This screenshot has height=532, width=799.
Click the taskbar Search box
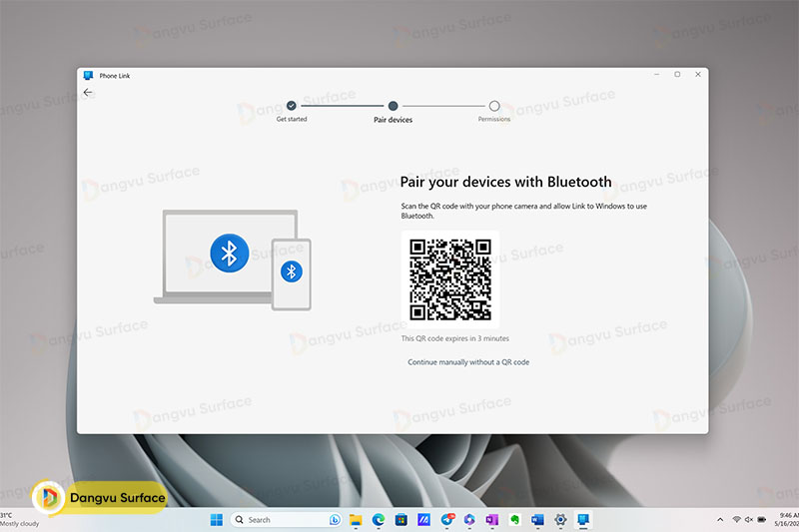pyautogui.click(x=286, y=520)
